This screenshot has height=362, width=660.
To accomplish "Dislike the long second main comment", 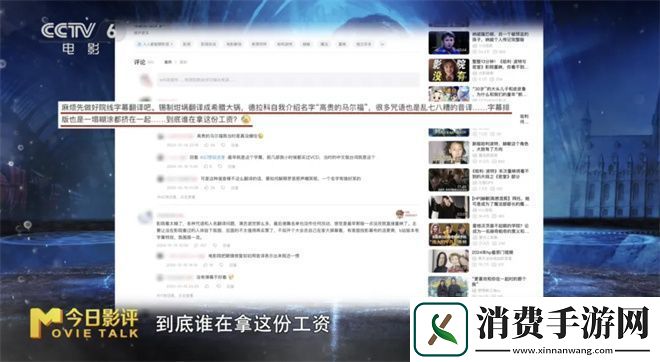I will [215, 245].
